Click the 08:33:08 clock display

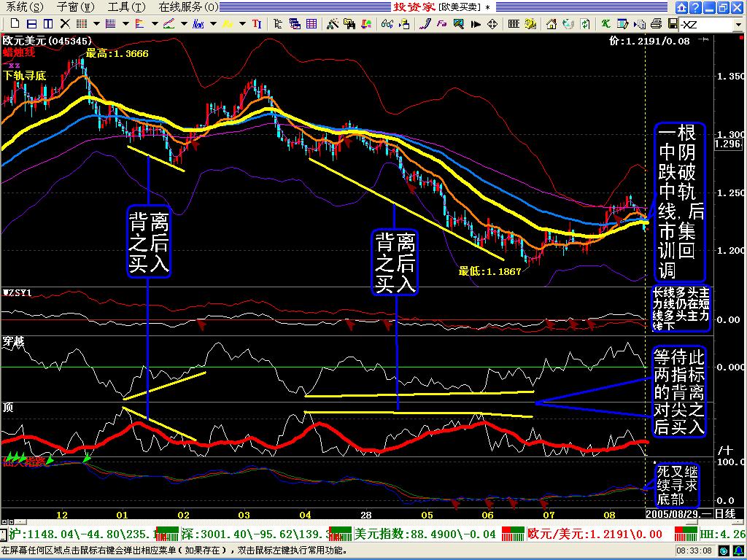point(694,551)
